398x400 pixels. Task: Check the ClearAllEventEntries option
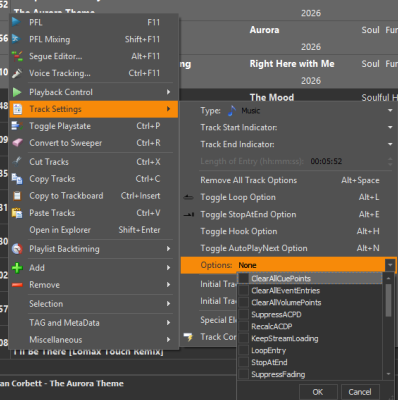(x=244, y=290)
